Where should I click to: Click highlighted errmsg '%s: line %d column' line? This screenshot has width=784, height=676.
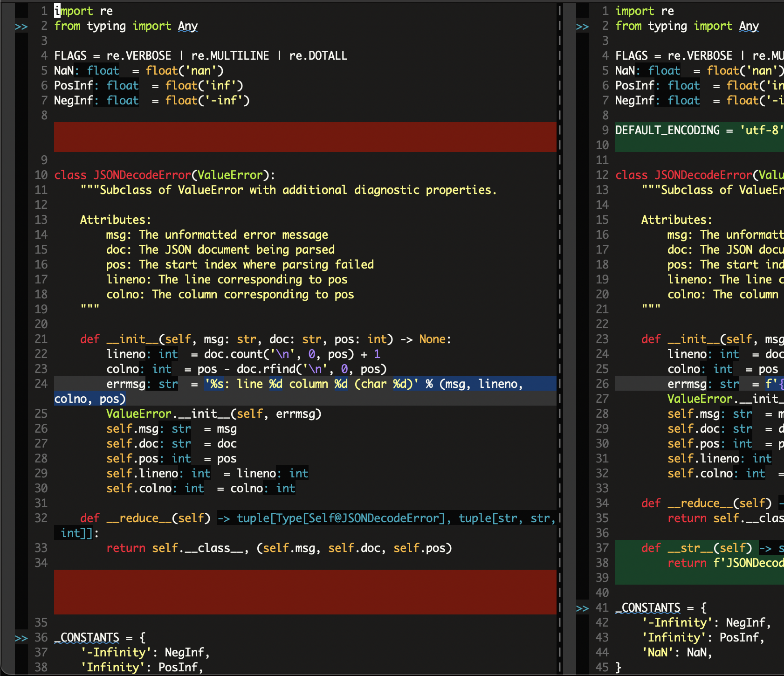tap(315, 384)
